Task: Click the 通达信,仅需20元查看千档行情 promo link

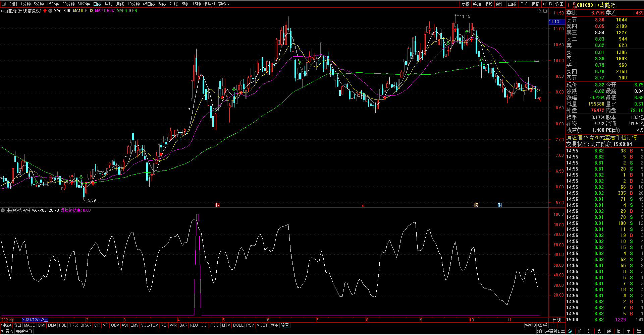Action: tap(601, 137)
